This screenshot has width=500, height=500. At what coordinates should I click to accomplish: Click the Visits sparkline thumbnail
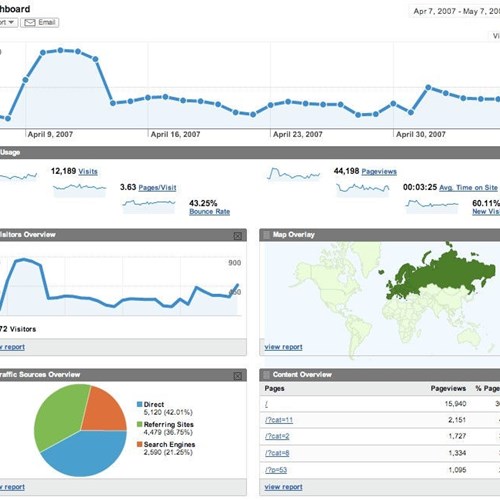point(18,176)
